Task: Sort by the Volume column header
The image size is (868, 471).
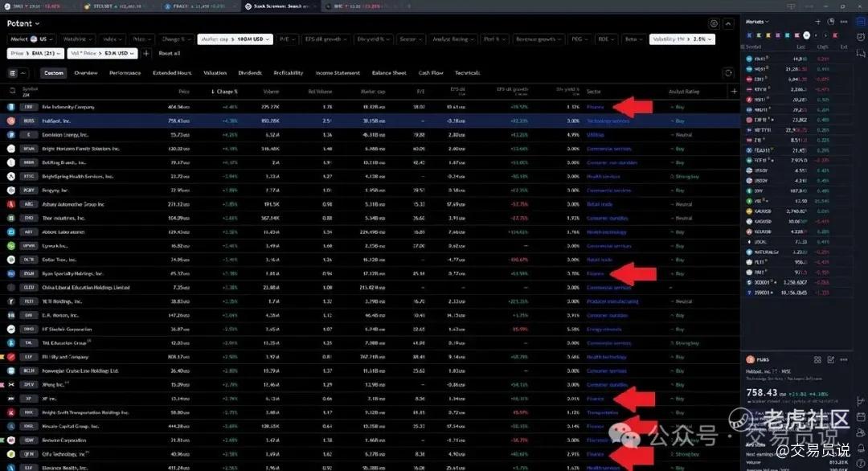Action: pos(272,92)
